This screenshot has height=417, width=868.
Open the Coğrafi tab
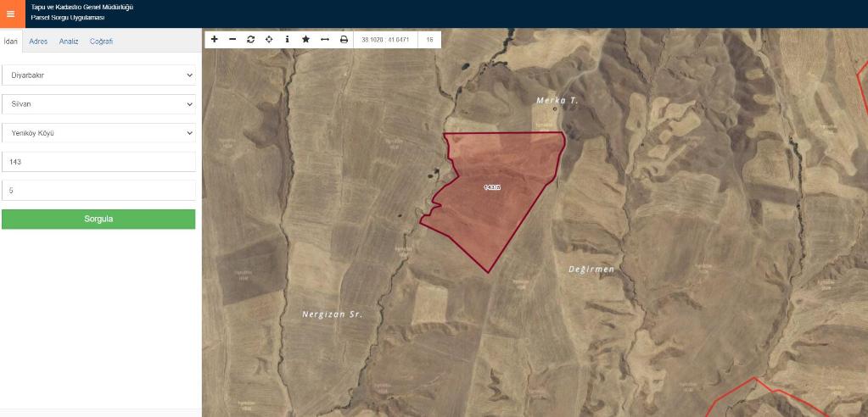[x=101, y=41]
